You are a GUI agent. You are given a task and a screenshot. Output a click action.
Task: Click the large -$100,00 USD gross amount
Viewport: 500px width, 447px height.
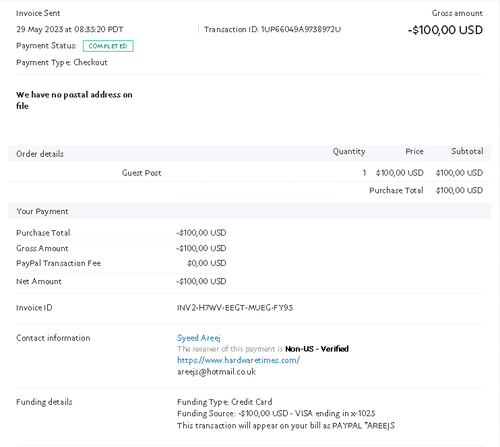pyautogui.click(x=445, y=30)
